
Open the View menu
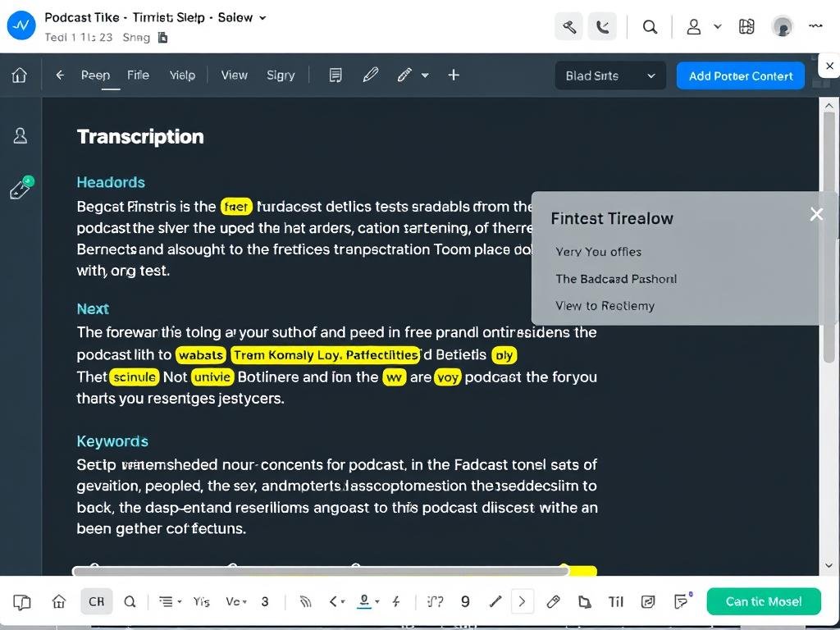coord(234,75)
